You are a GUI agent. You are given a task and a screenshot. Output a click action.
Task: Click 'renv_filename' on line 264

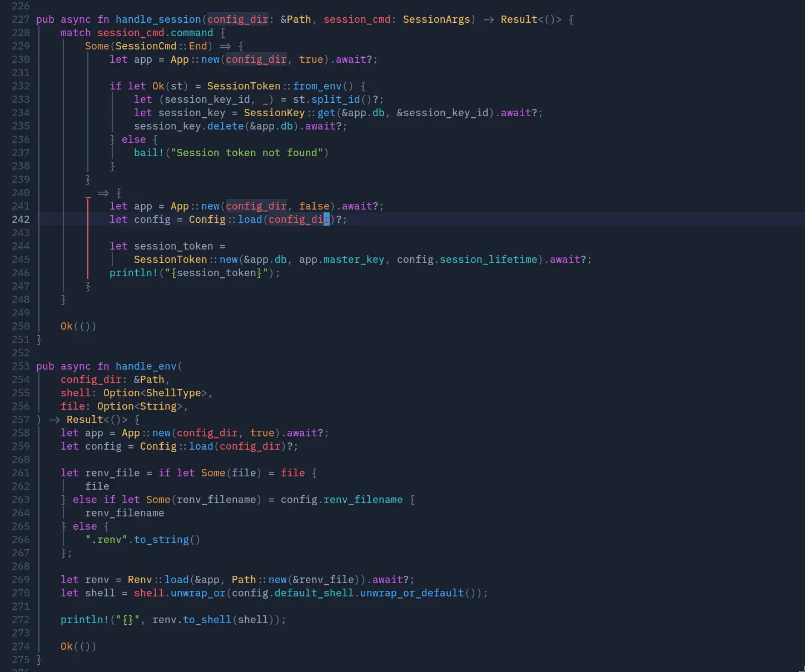point(125,513)
